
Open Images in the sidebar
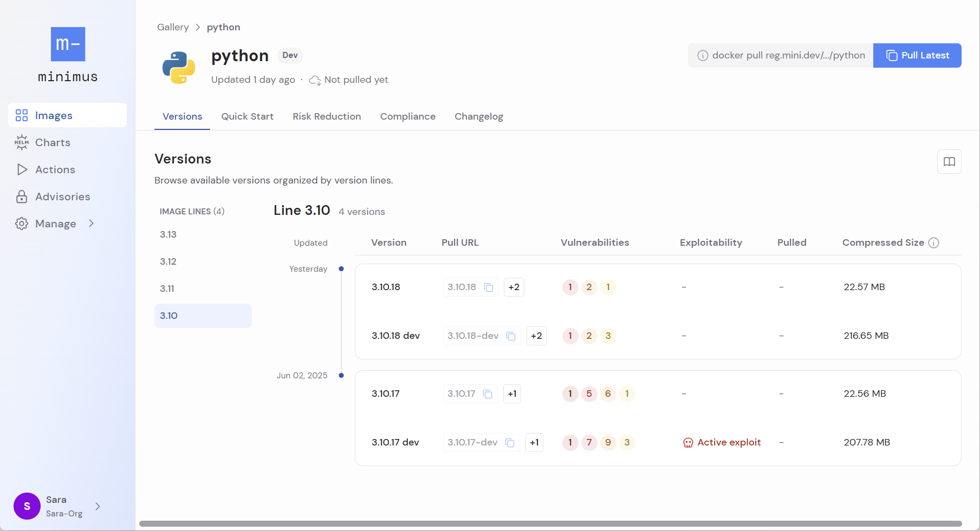[x=67, y=115]
